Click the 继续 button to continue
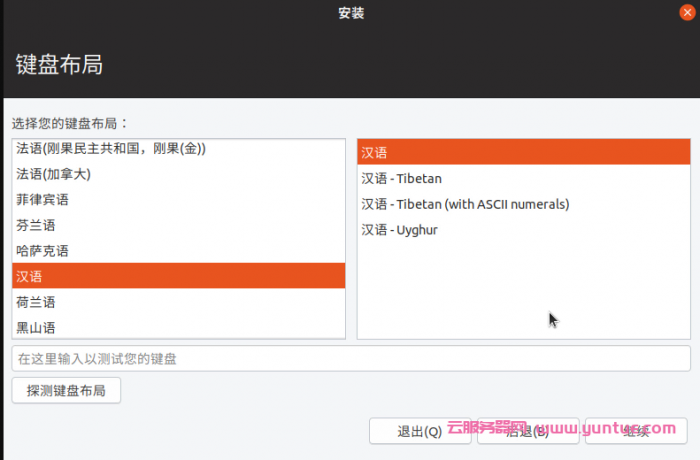Screen dimensions: 700x460 coord(636,431)
